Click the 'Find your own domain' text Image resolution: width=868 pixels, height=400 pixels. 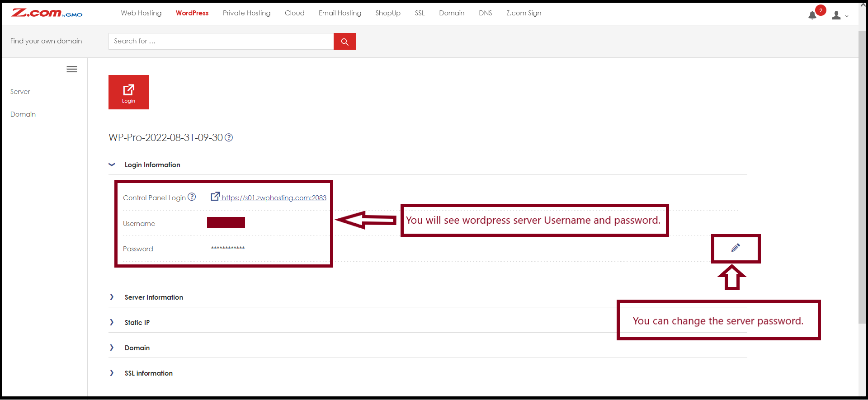pos(46,41)
